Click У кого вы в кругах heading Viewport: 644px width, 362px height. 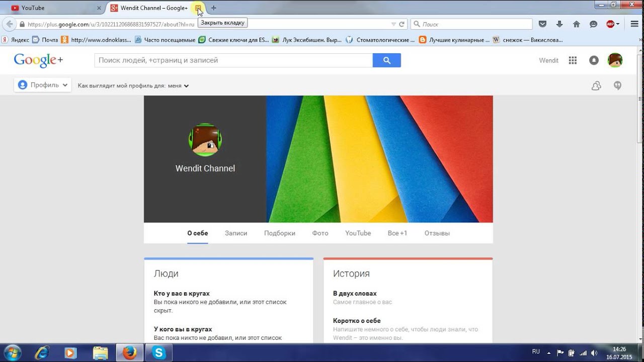tap(183, 329)
